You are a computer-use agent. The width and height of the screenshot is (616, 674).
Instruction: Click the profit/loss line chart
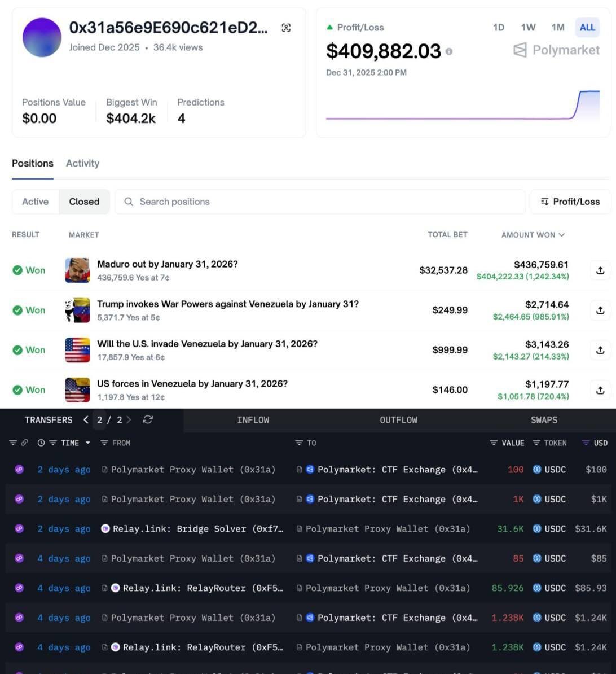coord(463,104)
